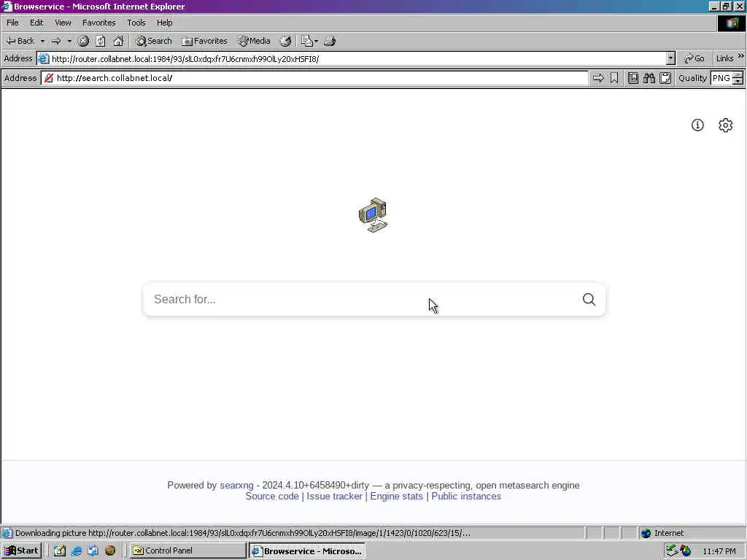Switch to Control Panel taskbar button
The width and height of the screenshot is (747, 560).
[188, 551]
